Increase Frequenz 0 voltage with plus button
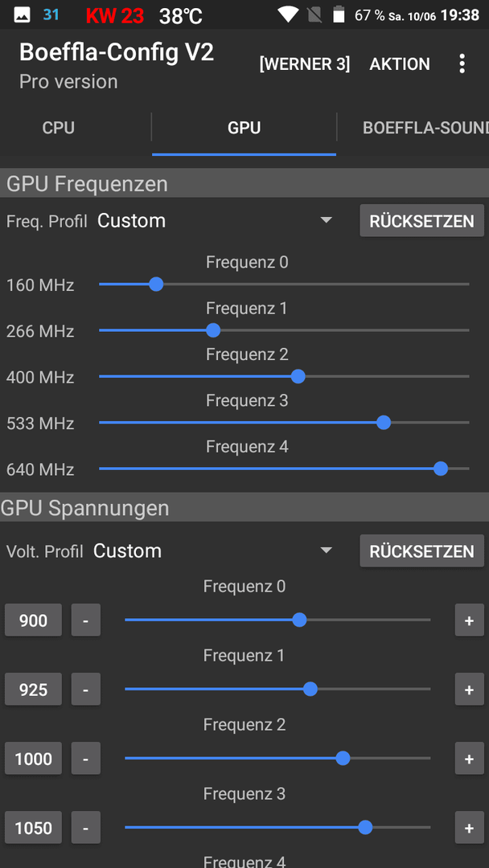This screenshot has height=868, width=489. click(x=469, y=620)
